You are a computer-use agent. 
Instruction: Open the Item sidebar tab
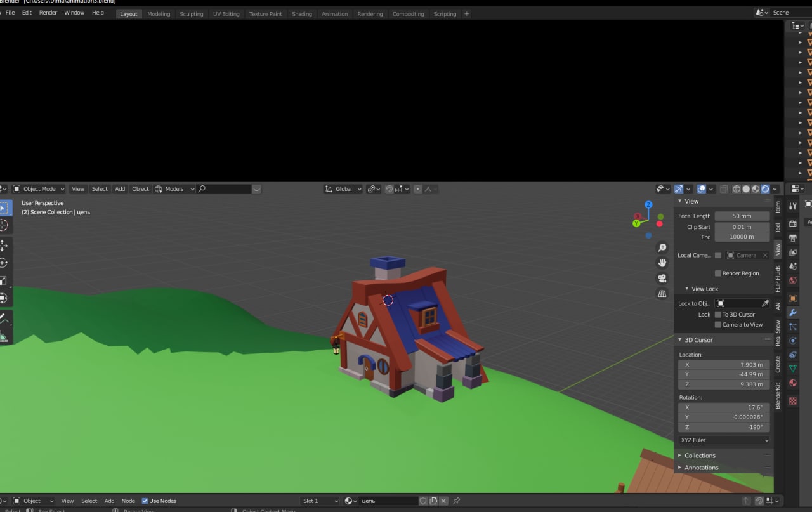tap(778, 207)
